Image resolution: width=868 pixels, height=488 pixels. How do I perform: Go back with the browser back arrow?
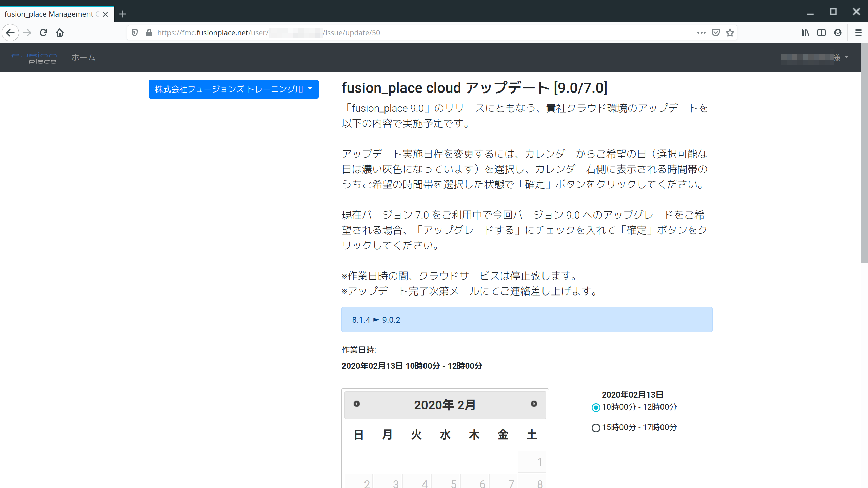(10, 33)
